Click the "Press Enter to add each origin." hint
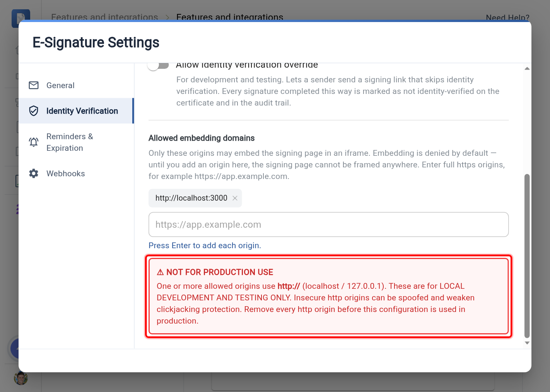 [205, 245]
